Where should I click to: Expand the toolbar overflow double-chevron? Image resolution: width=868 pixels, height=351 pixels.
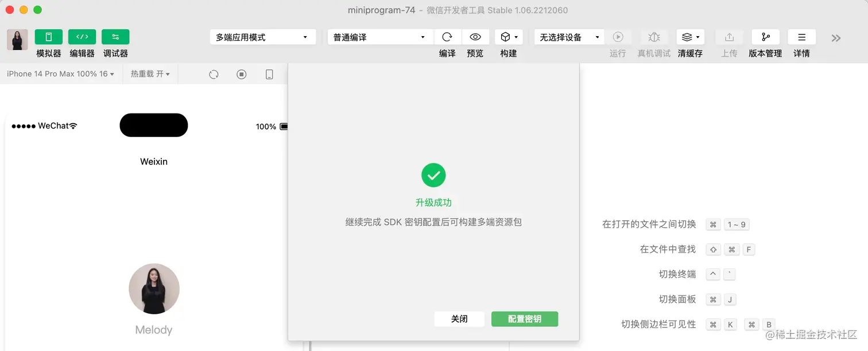(836, 38)
